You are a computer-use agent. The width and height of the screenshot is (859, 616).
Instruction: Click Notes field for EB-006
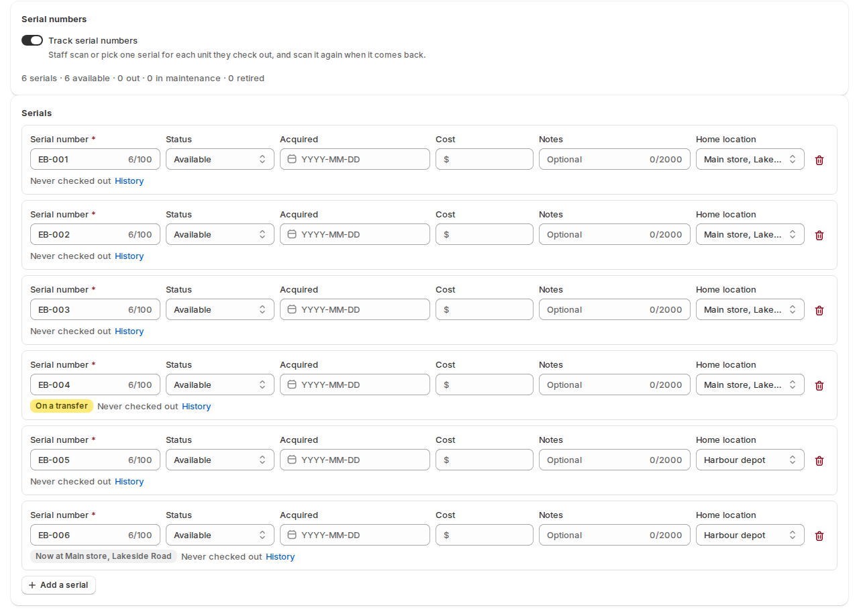click(615, 535)
